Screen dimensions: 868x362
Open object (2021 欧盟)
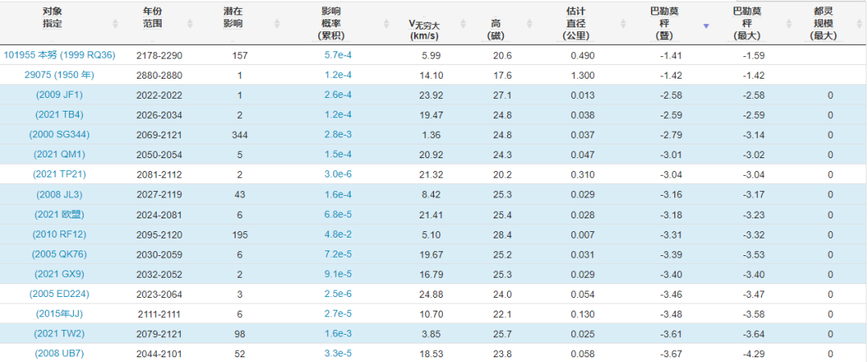[x=59, y=214]
